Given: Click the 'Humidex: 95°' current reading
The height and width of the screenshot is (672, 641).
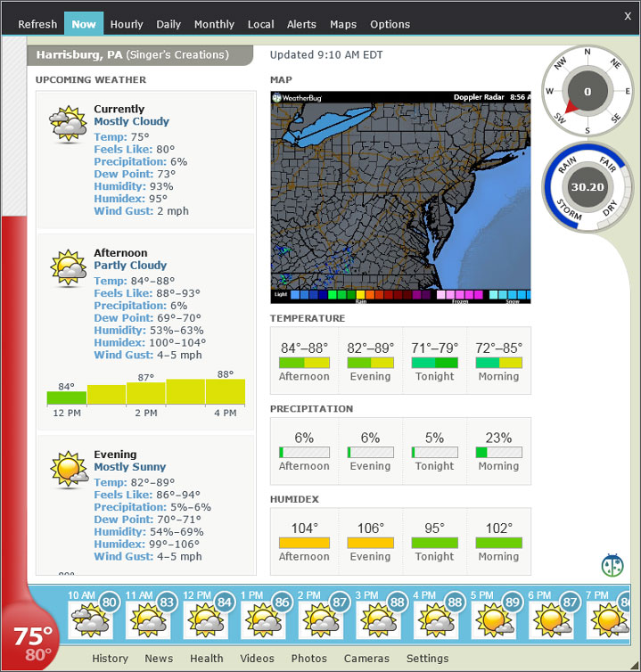Looking at the screenshot, I should coord(131,199).
